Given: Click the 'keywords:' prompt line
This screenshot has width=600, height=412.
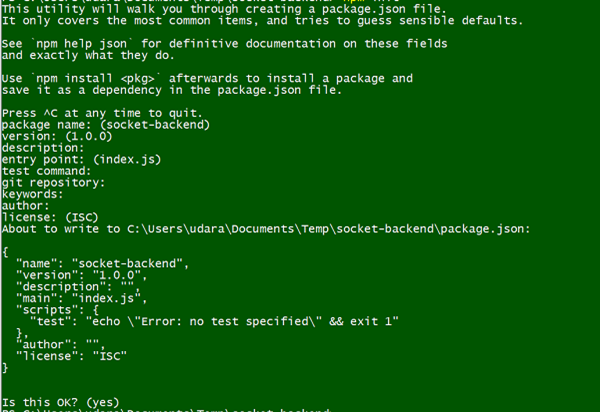Looking at the screenshot, I should pos(33,194).
